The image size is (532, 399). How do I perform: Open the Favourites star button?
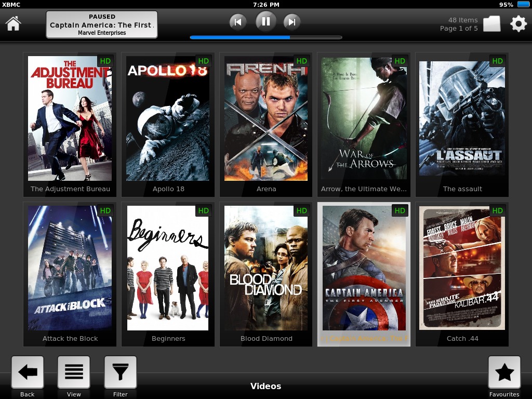tap(504, 372)
